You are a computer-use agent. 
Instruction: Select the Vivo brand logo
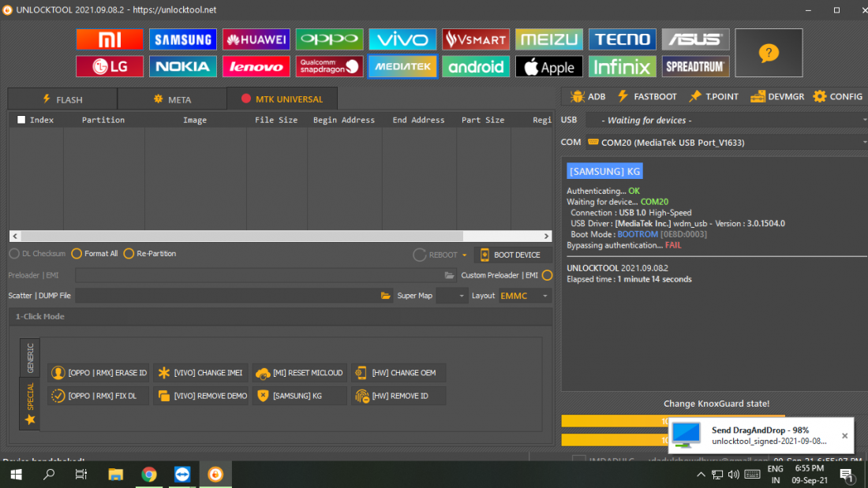tap(402, 39)
